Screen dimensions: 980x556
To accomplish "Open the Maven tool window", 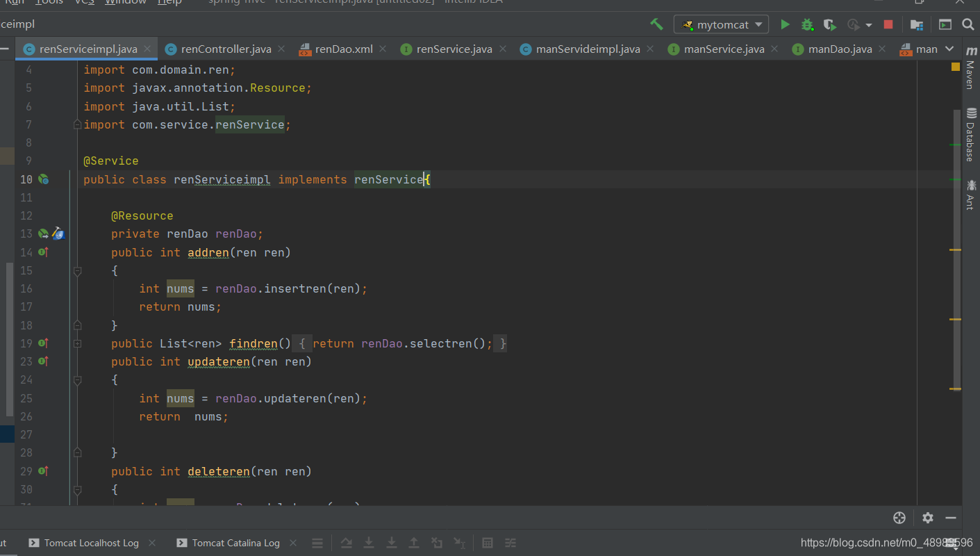I will click(970, 68).
